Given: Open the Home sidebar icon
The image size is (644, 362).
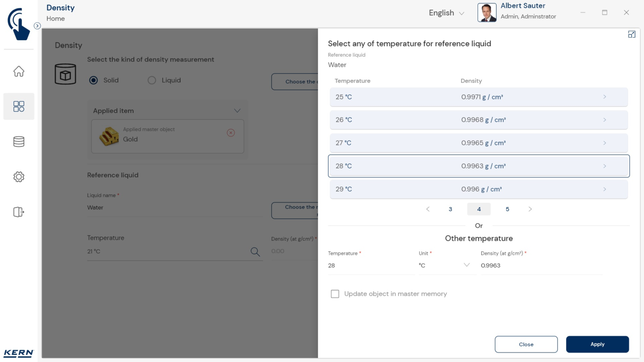Looking at the screenshot, I should (x=19, y=71).
